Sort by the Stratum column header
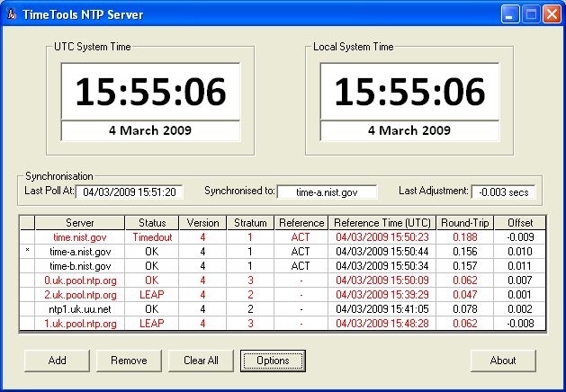Viewport: 566px width, 392px height. tap(250, 223)
